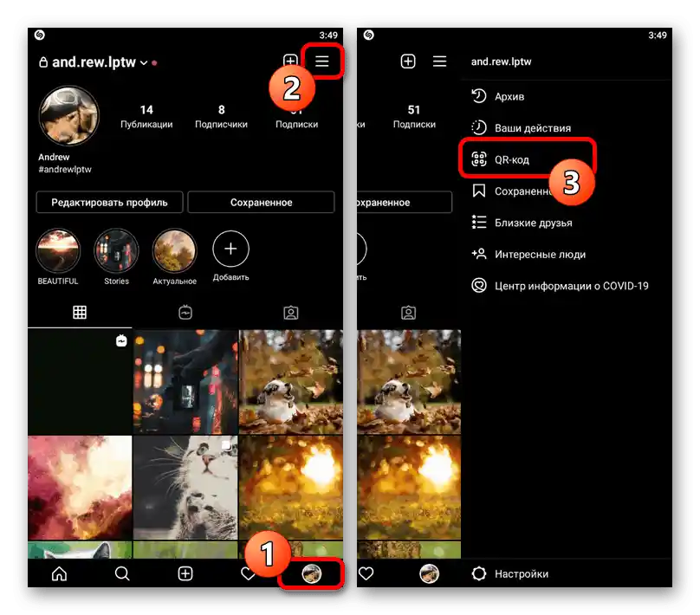The image size is (700, 615).
Task: Open Архив menu item
Action: point(567,96)
